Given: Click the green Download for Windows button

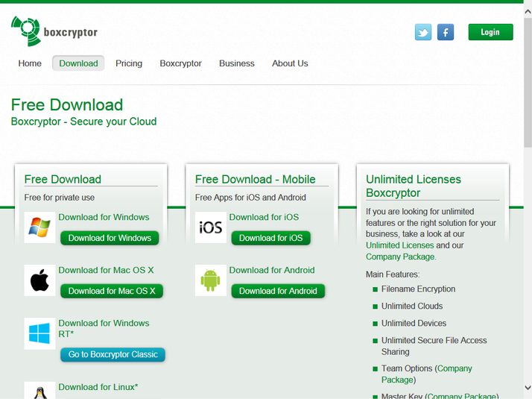Looking at the screenshot, I should tap(110, 238).
